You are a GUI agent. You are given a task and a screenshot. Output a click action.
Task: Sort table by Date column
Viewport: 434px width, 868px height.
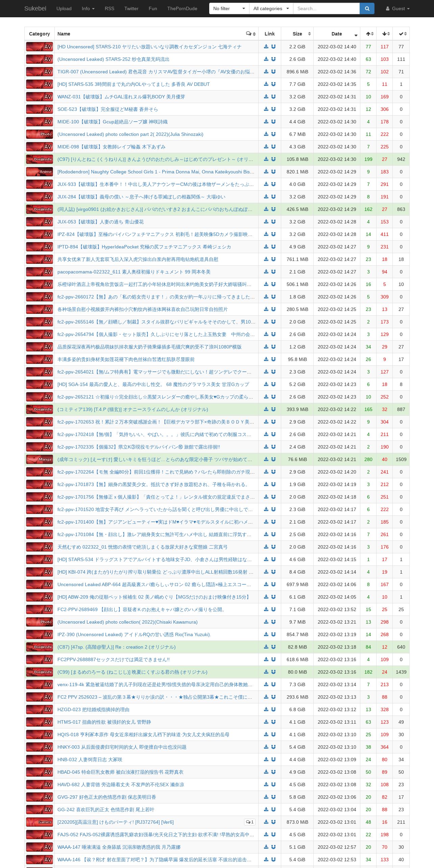pos(337,34)
